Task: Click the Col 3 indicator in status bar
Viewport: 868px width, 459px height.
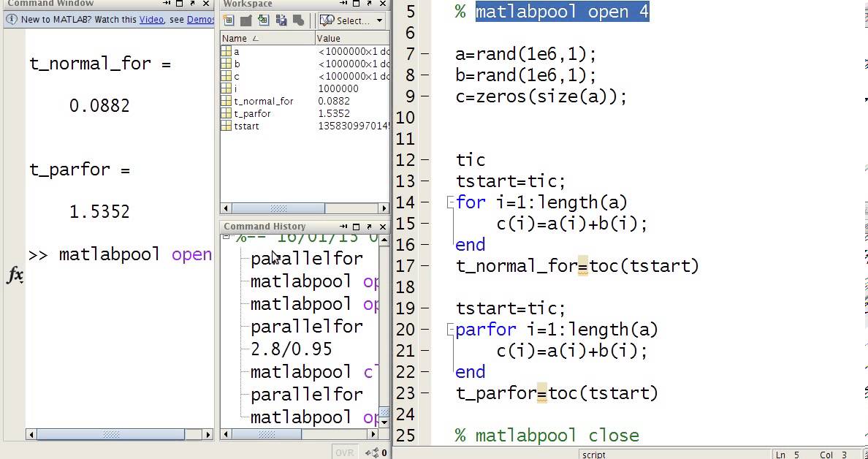Action: [834, 455]
